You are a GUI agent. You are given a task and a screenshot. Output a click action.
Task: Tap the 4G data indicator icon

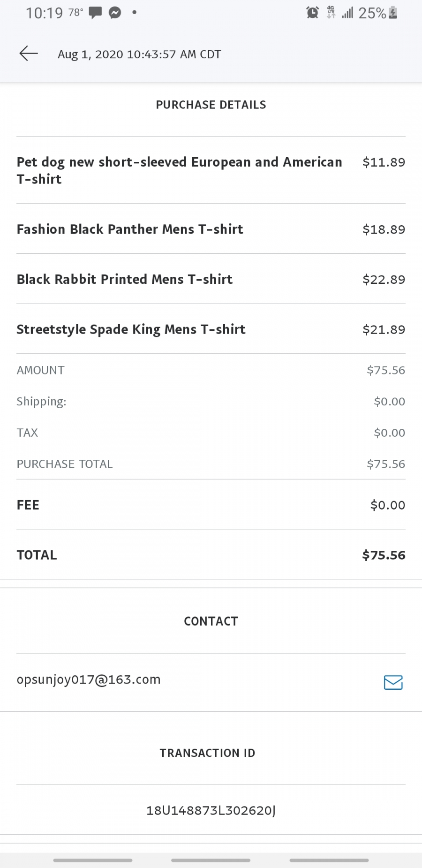tap(331, 13)
